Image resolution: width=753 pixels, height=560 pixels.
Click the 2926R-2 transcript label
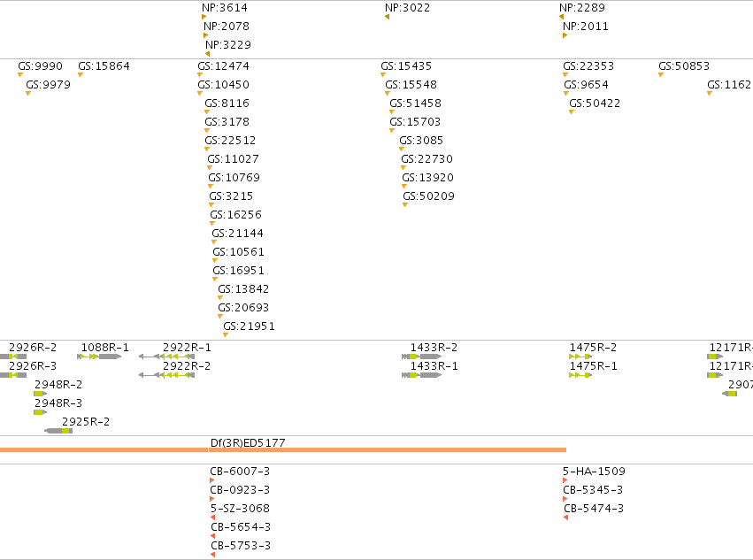(x=33, y=348)
